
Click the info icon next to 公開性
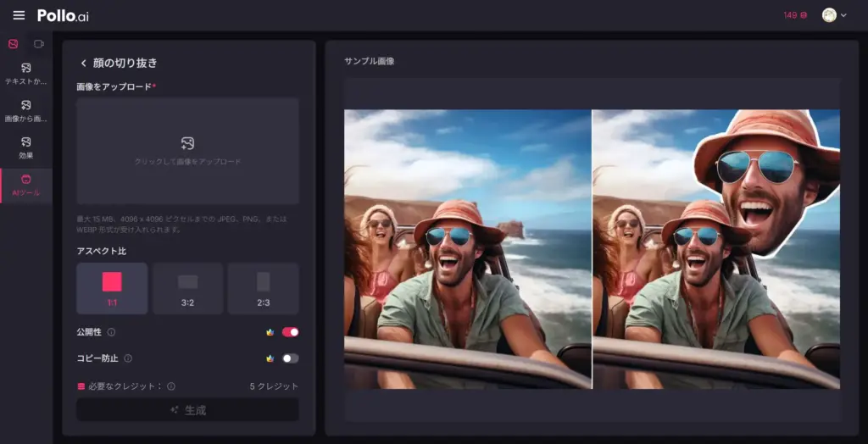tap(111, 332)
